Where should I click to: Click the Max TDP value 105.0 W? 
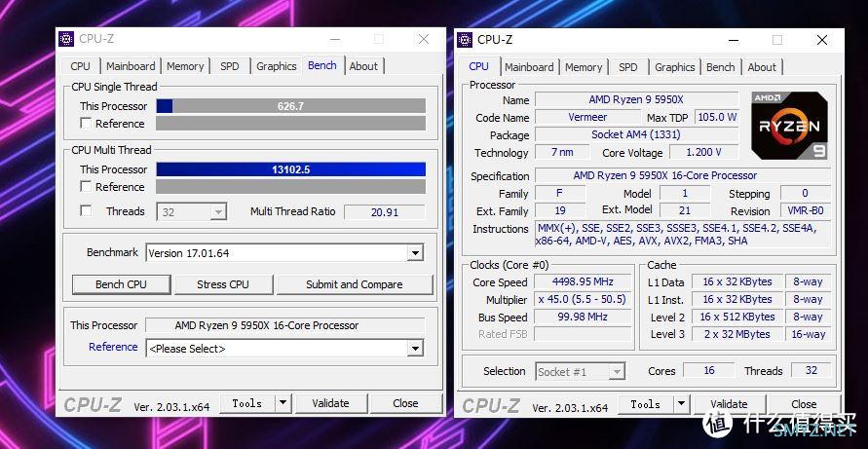point(717,118)
